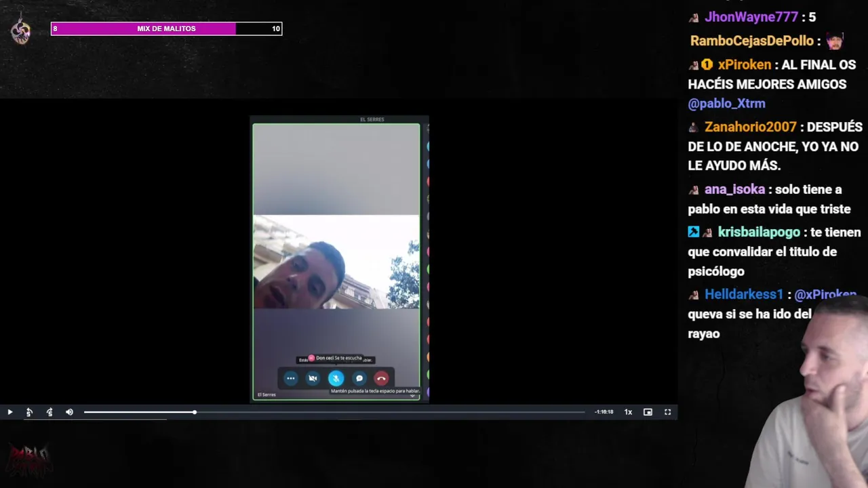Click the orange badge beside xPiroken

(x=707, y=64)
